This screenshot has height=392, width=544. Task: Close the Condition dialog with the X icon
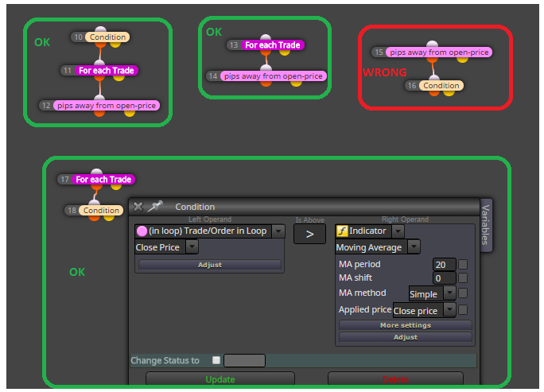(x=138, y=207)
